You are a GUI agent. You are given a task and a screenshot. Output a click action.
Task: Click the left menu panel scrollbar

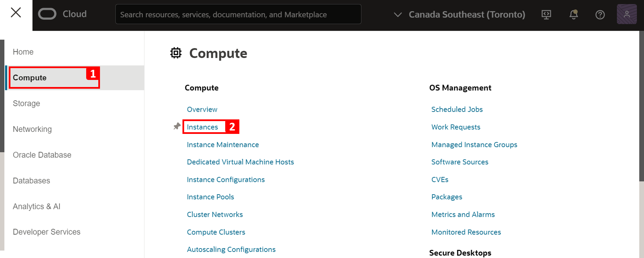pos(2,96)
